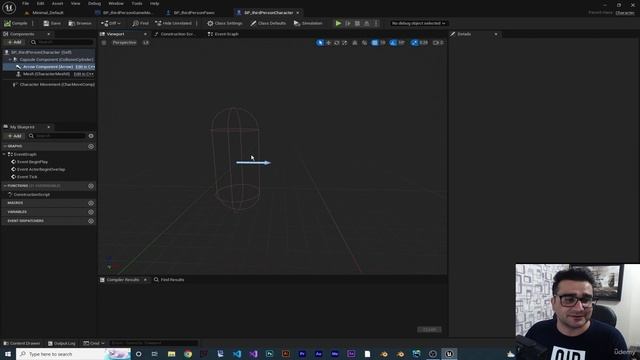Toggle scale snapping
This screenshot has width=640, height=360.
pyautogui.click(x=414, y=43)
